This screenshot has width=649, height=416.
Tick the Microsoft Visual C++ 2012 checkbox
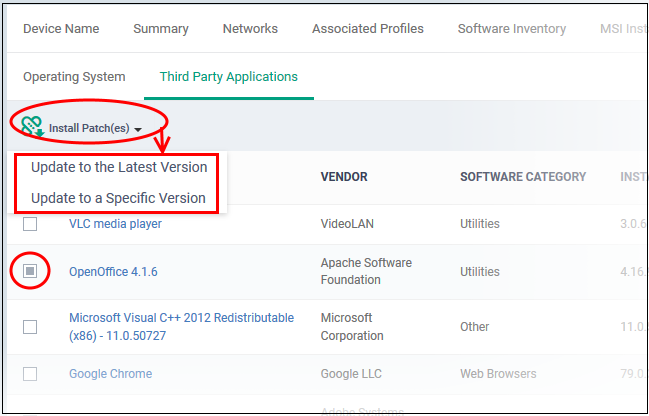30,327
